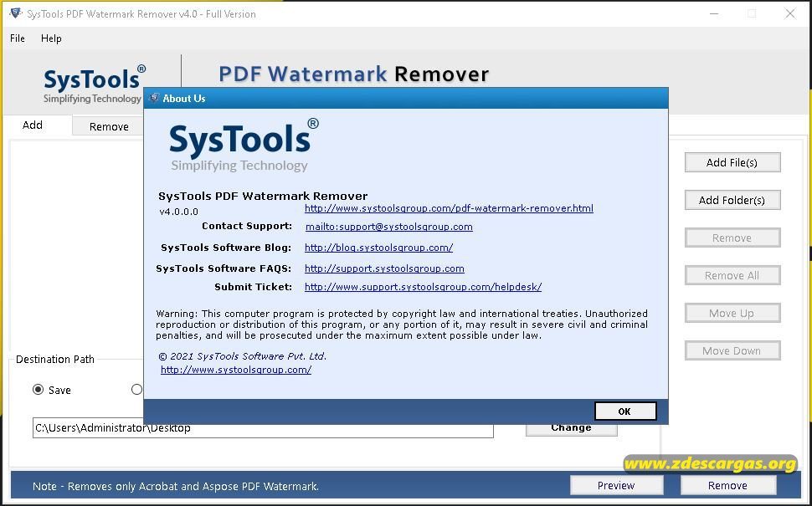The height and width of the screenshot is (506, 812).
Task: Click the Add File(s) button
Action: (x=732, y=162)
